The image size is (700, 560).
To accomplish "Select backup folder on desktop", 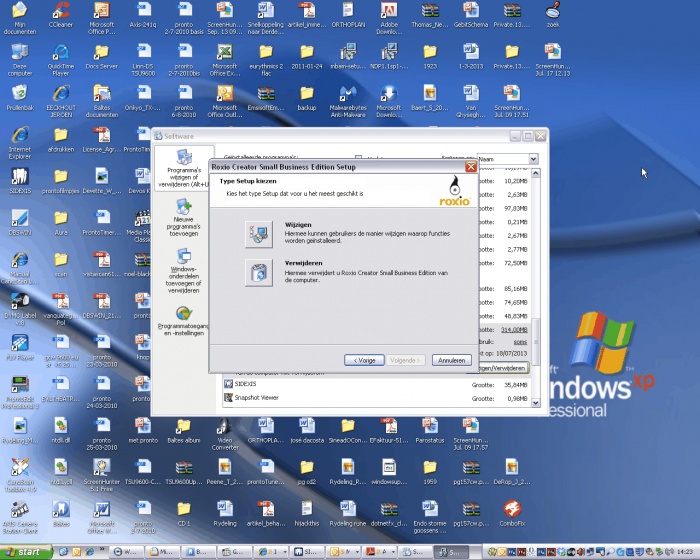I will click(x=307, y=98).
